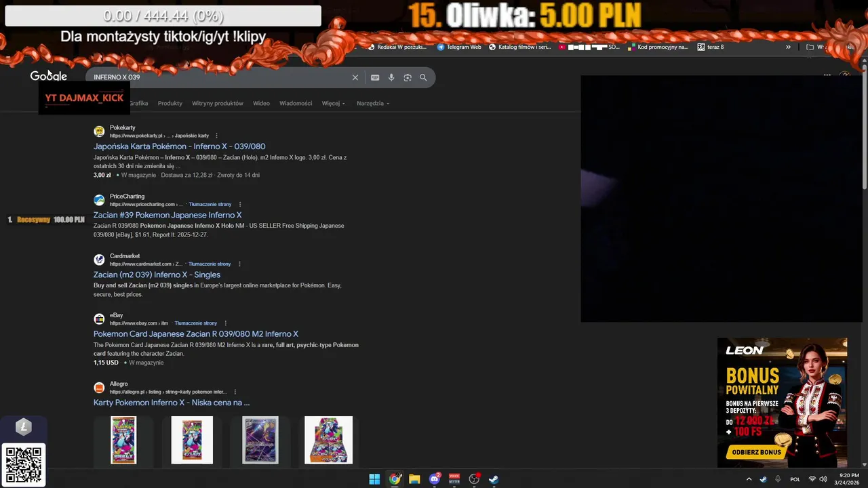Click the QR code in stream overlay
The image size is (868, 488).
(x=24, y=465)
